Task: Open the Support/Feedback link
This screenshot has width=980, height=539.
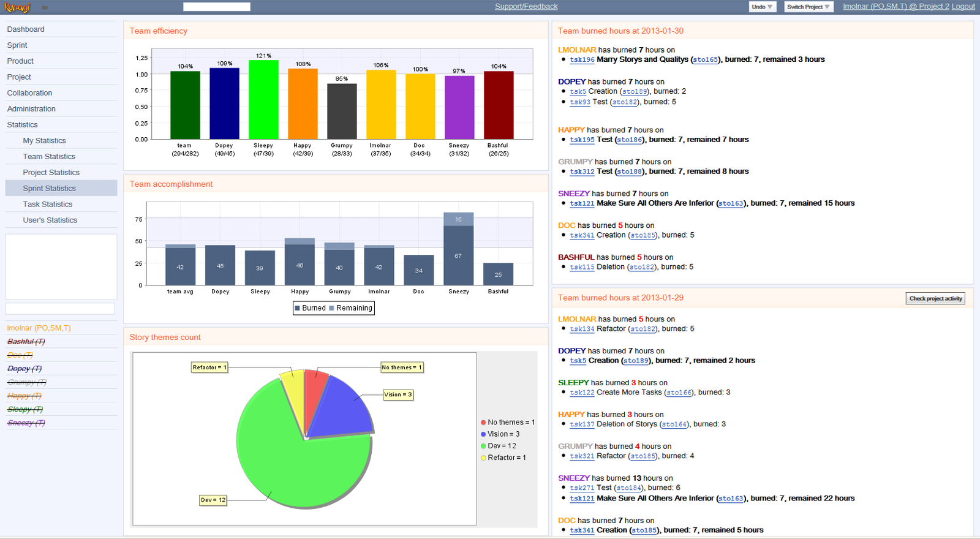Action: 526,7
